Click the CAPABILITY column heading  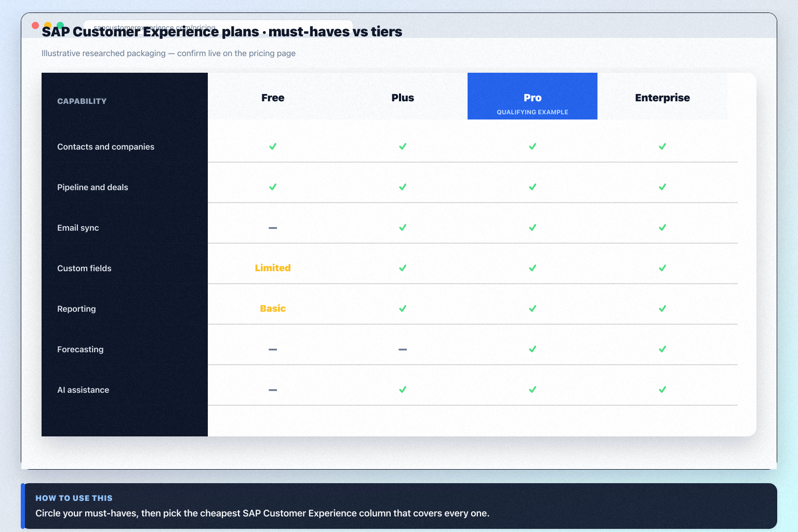[82, 101]
